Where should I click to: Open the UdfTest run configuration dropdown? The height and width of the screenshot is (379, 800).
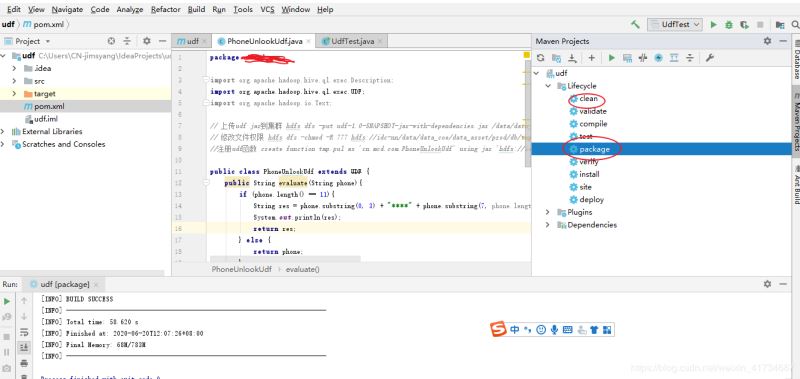click(x=674, y=24)
